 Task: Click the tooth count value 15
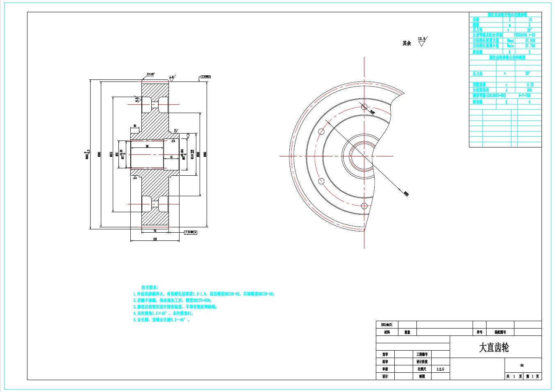pos(530,20)
